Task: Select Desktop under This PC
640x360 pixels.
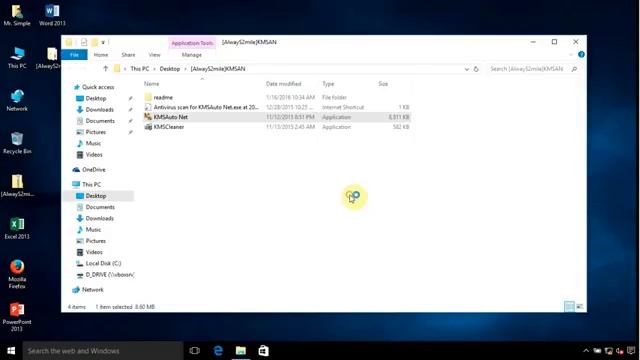Action: [96, 196]
